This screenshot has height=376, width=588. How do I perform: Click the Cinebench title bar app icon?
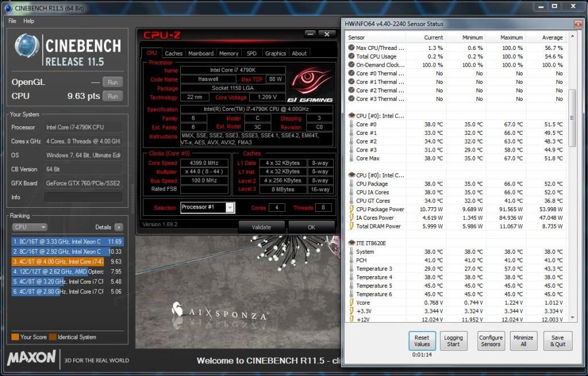[7, 7]
